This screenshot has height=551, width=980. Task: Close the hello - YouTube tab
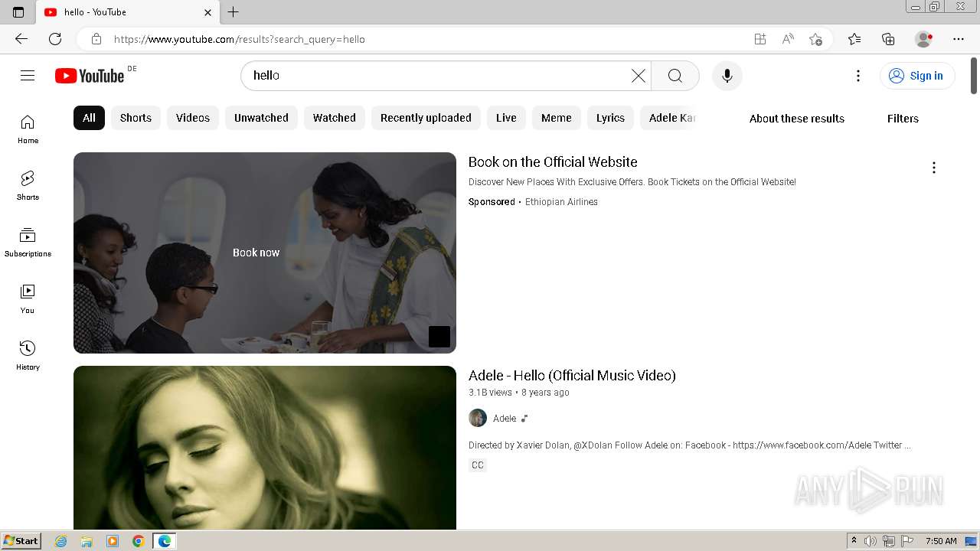click(x=207, y=12)
